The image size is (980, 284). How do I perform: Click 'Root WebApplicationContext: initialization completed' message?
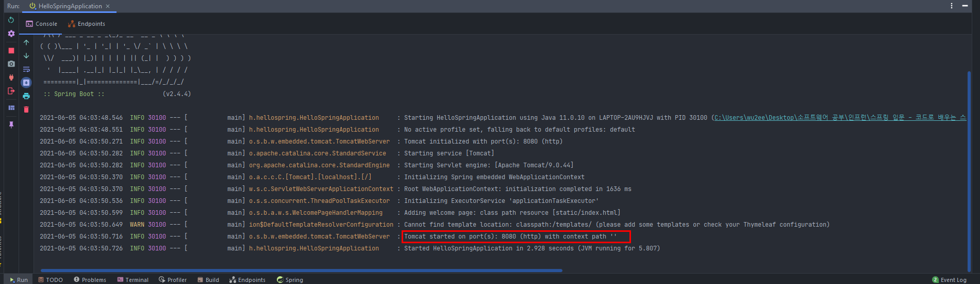click(x=518, y=189)
